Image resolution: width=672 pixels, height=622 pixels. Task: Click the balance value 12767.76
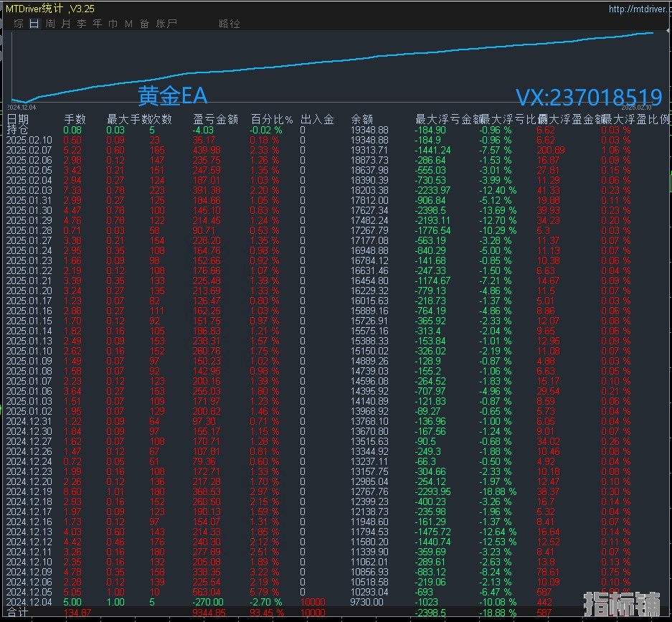click(x=369, y=491)
